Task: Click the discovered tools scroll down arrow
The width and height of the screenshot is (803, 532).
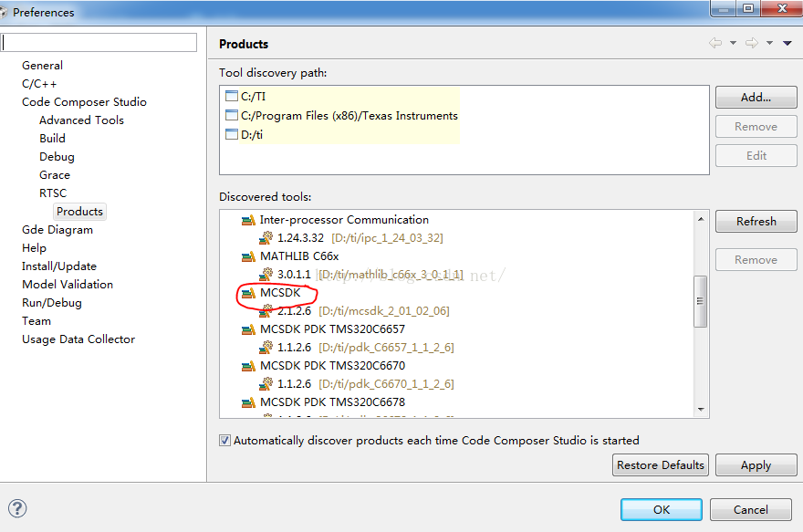Action: tap(701, 410)
